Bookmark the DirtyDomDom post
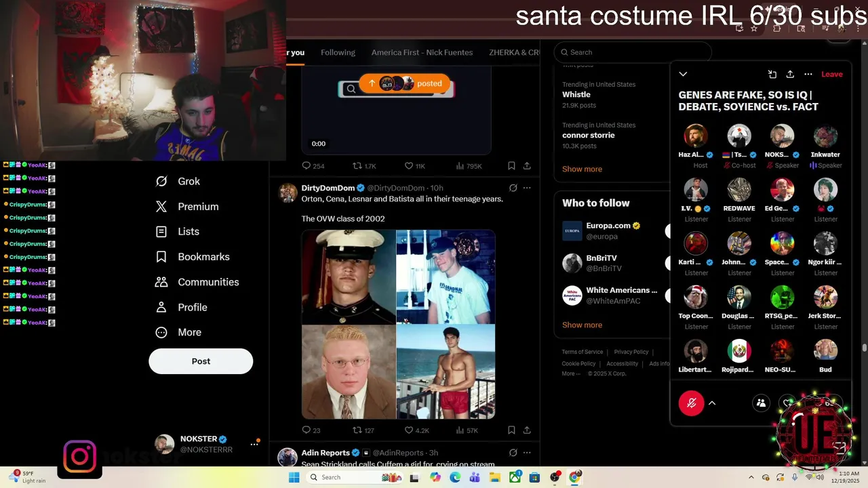Viewport: 868px width, 488px height. point(511,430)
